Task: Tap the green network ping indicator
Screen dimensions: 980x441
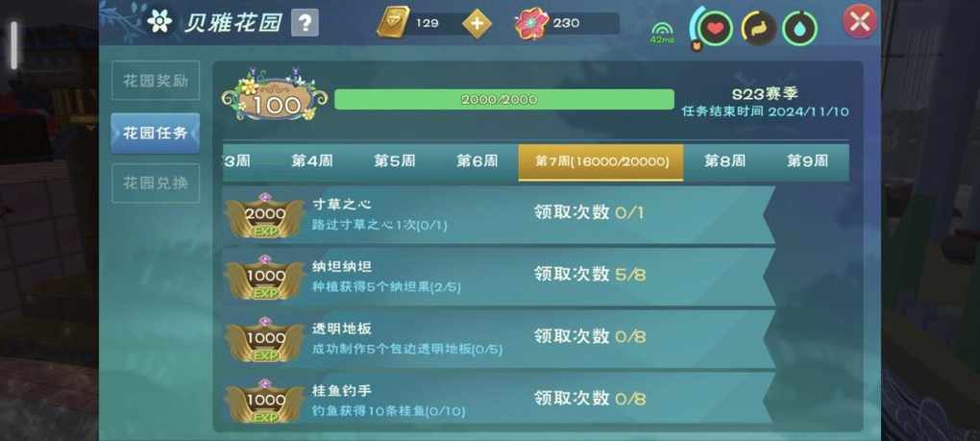Action: point(662,33)
